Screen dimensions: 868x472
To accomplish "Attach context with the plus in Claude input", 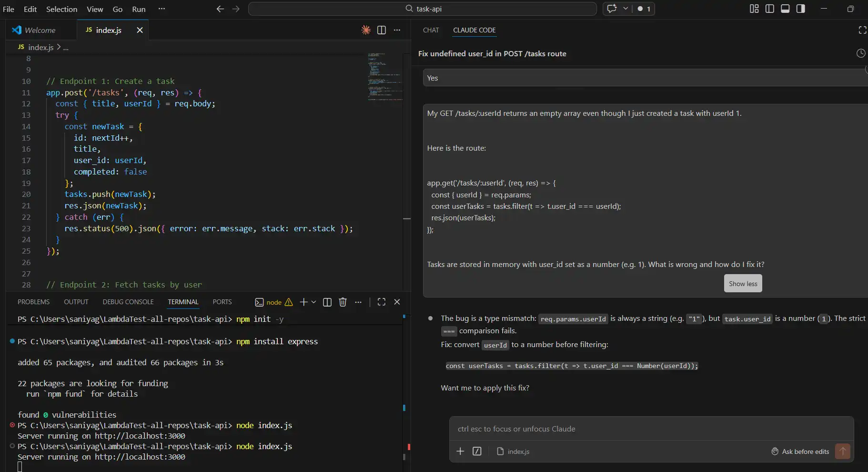I will 460,451.
